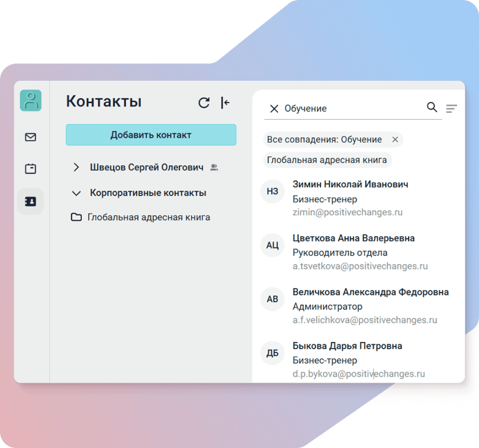Expand the Швецов Сергей Олегович tree
The image size is (479, 448).
coord(76,167)
